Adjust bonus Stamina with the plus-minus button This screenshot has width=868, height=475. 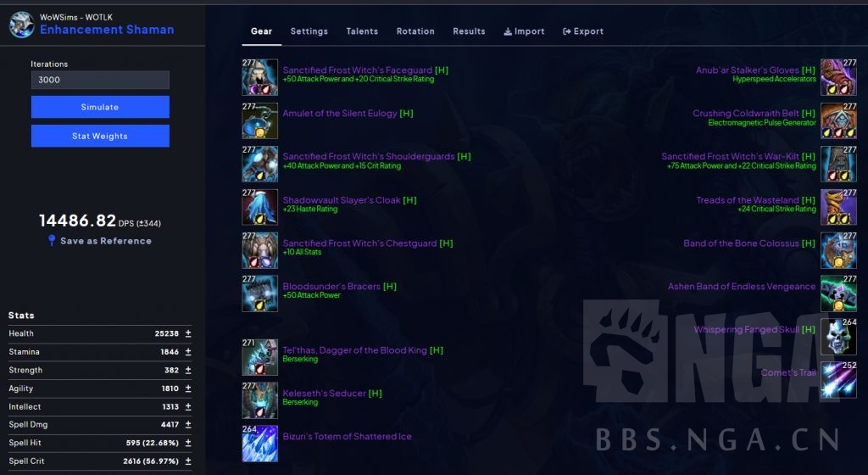[x=188, y=351]
